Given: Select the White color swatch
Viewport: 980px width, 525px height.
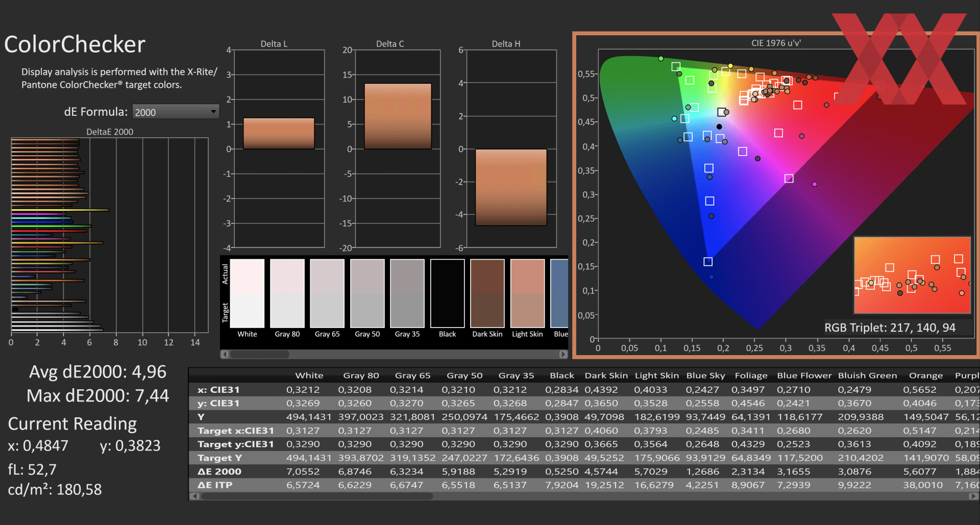Looking at the screenshot, I should click(x=247, y=293).
